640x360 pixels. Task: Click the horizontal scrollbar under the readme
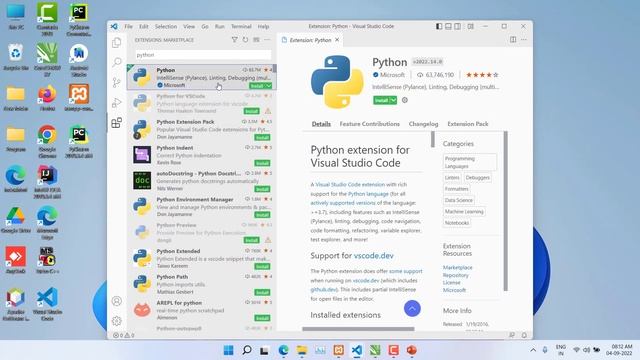click(x=358, y=329)
